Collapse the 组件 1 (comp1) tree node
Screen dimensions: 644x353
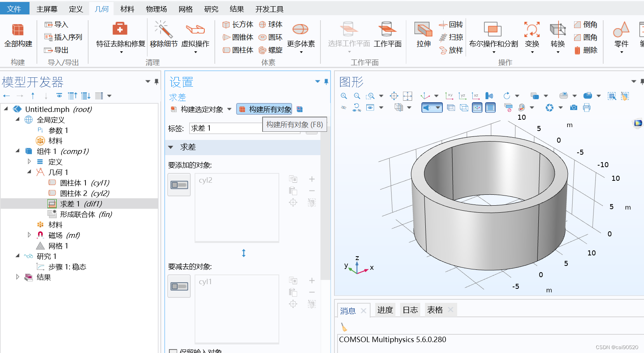pos(17,151)
